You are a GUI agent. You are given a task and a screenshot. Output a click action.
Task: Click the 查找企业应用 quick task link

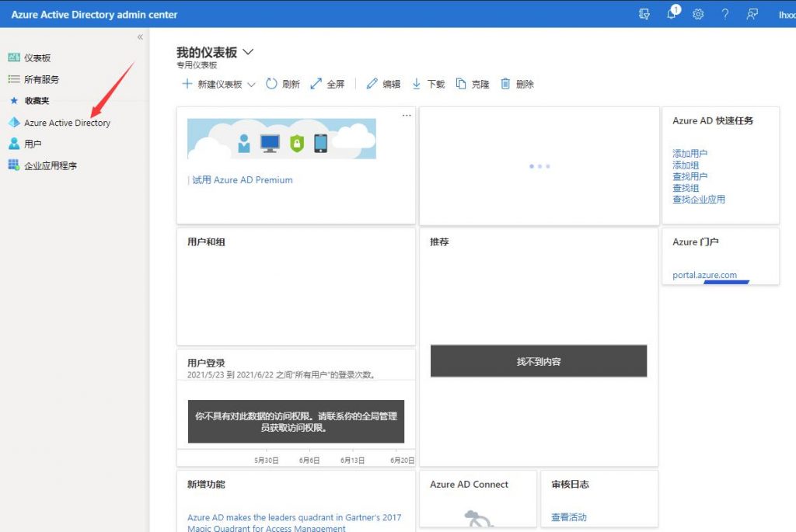[x=699, y=200]
